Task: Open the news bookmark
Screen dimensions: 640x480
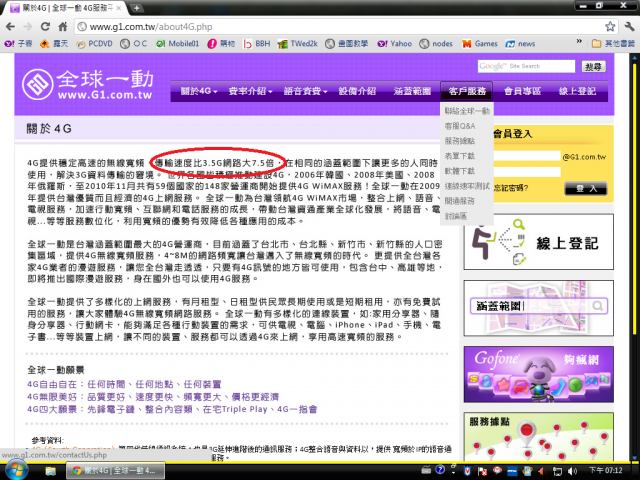Action: (520, 44)
